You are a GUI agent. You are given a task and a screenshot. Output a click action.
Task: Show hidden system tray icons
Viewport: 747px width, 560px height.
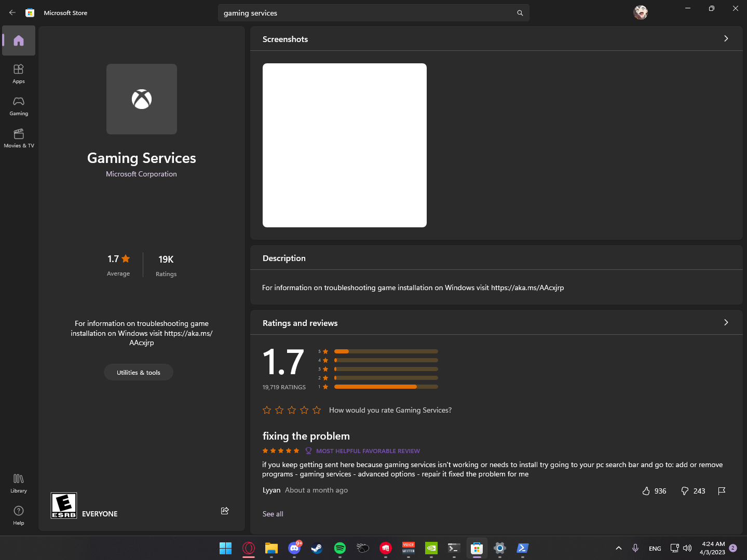coord(619,548)
